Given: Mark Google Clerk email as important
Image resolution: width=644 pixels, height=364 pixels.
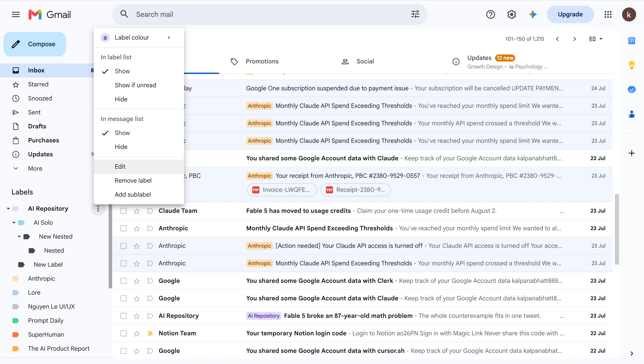Looking at the screenshot, I should (150, 281).
